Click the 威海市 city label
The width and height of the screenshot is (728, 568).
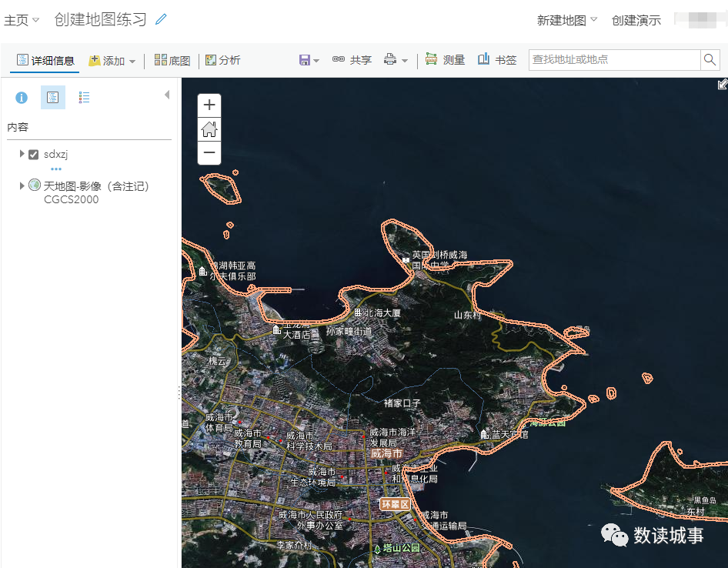pos(386,453)
